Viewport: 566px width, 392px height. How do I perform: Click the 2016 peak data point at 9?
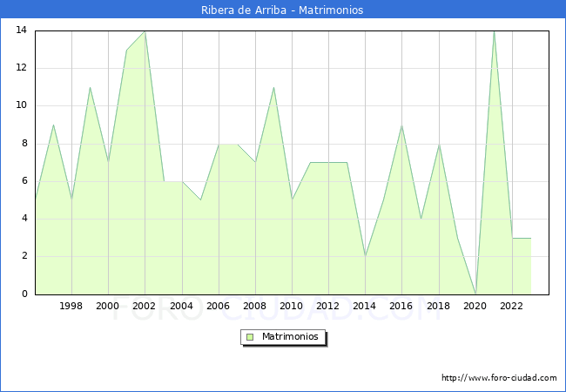pyautogui.click(x=401, y=125)
